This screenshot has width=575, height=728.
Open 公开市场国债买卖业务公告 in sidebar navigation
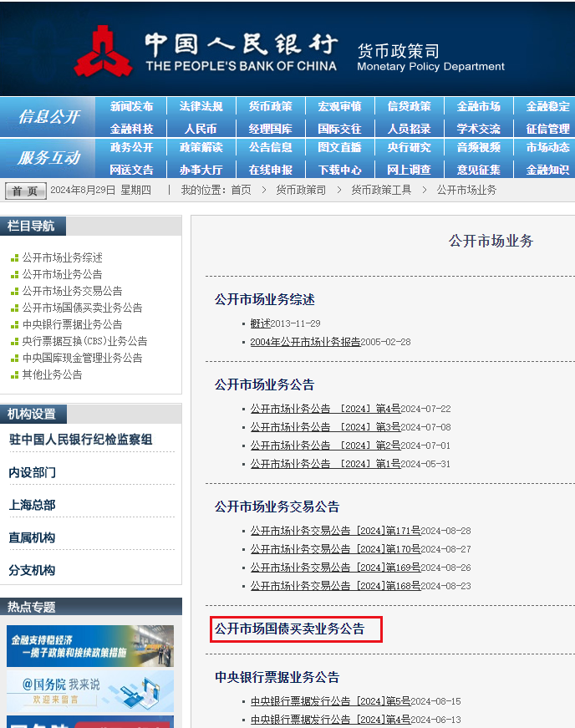click(x=82, y=308)
